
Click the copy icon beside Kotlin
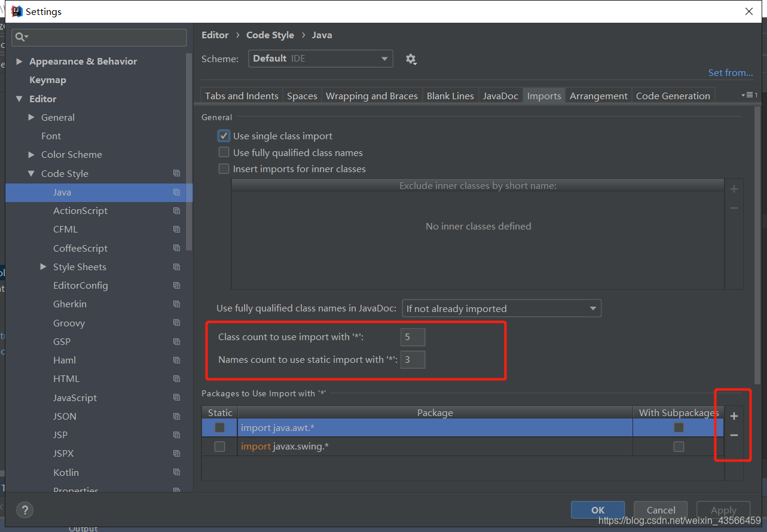(x=176, y=472)
